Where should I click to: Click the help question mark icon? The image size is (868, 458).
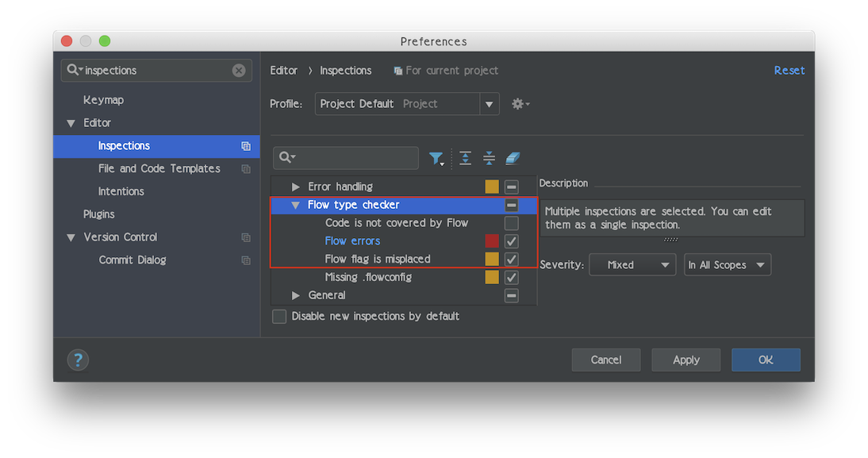78,360
